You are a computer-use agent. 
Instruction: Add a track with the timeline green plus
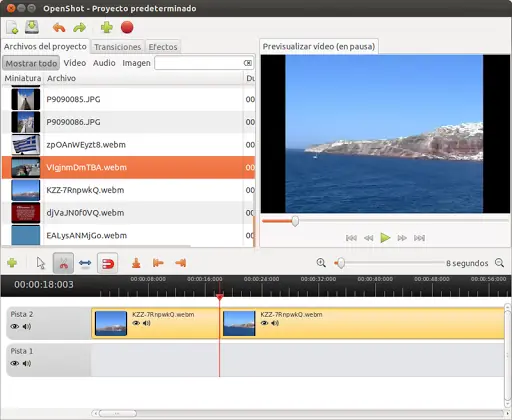(x=12, y=263)
